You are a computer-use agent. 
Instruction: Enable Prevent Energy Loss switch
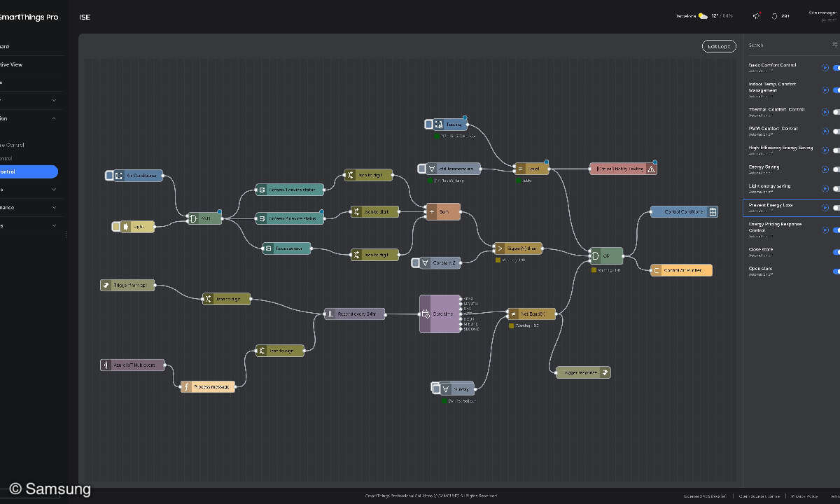pyautogui.click(x=836, y=208)
